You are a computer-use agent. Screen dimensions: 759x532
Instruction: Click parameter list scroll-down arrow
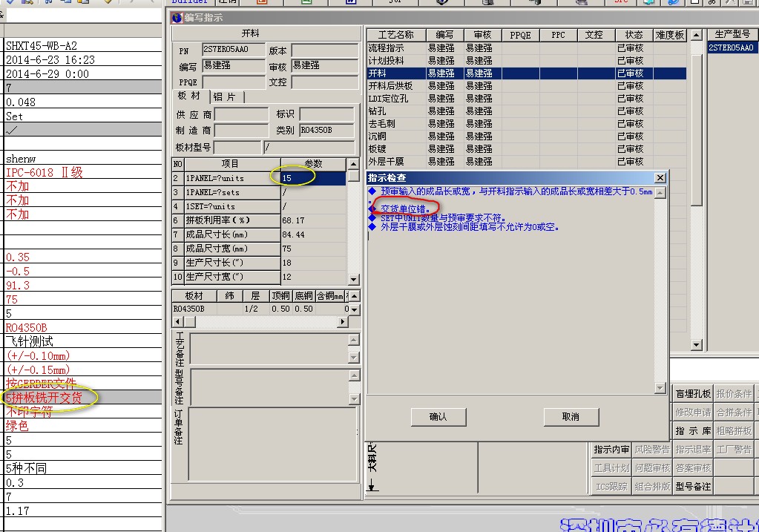coord(353,279)
